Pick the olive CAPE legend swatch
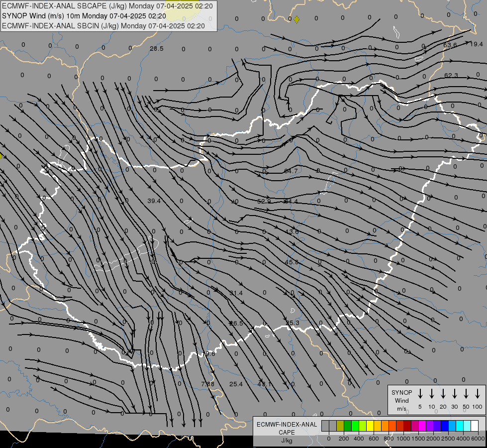487x448 pixels. click(x=340, y=426)
